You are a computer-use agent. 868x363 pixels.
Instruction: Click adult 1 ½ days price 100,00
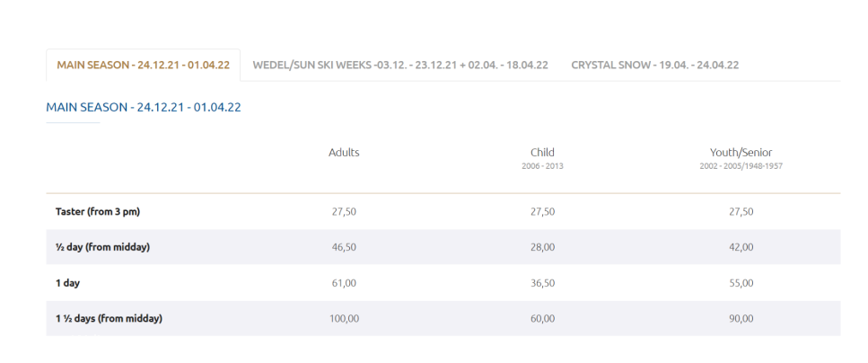tap(344, 318)
